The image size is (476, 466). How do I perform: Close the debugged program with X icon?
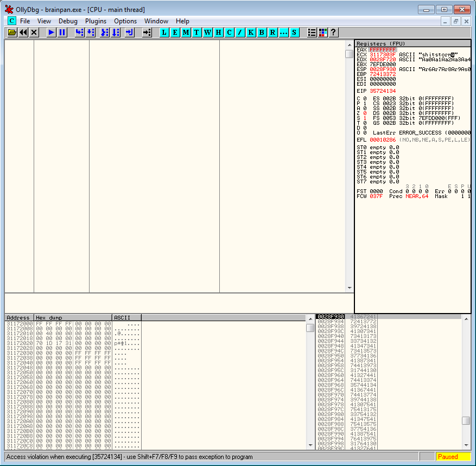(34, 32)
